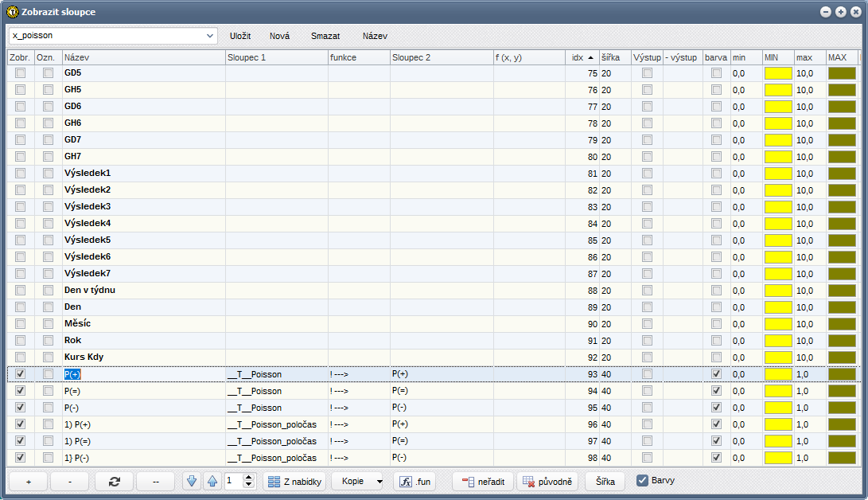Screen dimensions: 868x500
Task: Click the šířka column header
Action: 615,57
